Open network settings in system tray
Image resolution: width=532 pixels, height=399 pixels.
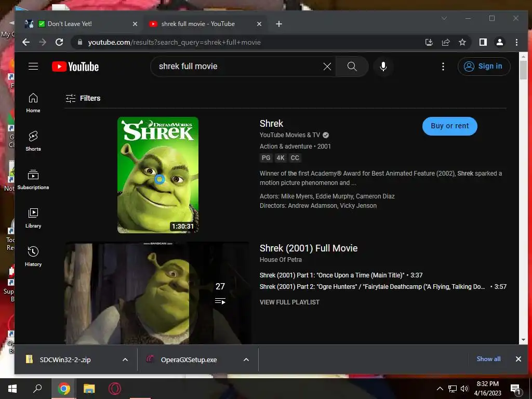453,389
